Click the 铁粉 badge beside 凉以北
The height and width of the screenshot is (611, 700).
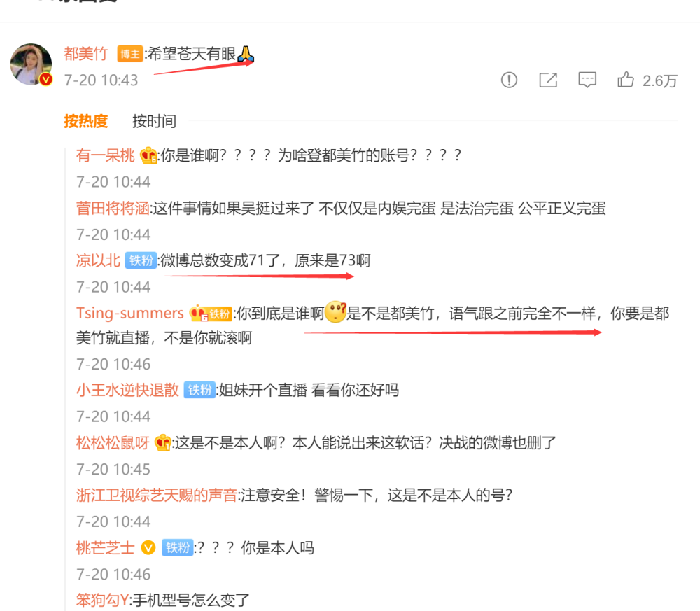[x=141, y=260]
